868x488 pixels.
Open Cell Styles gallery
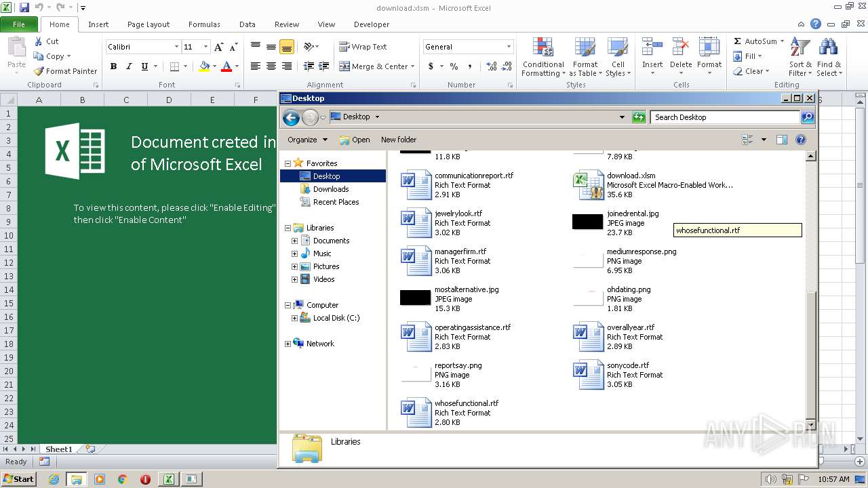(x=618, y=57)
